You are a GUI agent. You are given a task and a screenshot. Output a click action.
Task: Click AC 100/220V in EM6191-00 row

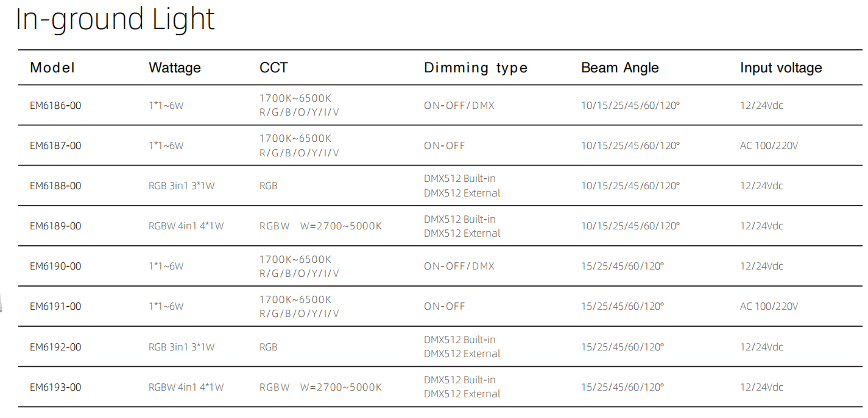pyautogui.click(x=769, y=306)
